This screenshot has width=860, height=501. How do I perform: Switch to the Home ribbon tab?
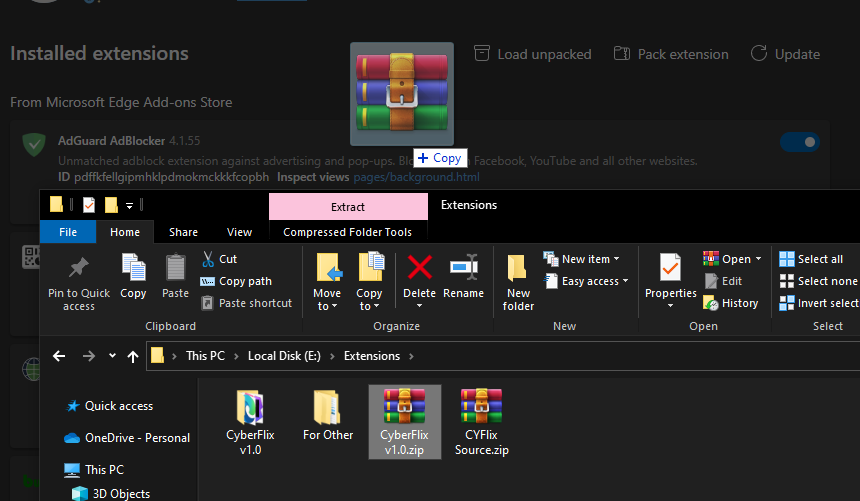click(125, 232)
